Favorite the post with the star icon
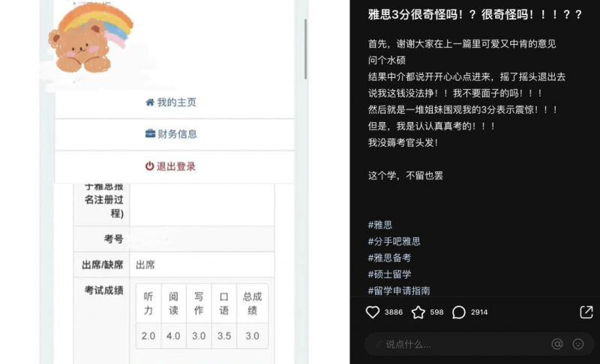Image resolution: width=600 pixels, height=364 pixels. coord(418,312)
